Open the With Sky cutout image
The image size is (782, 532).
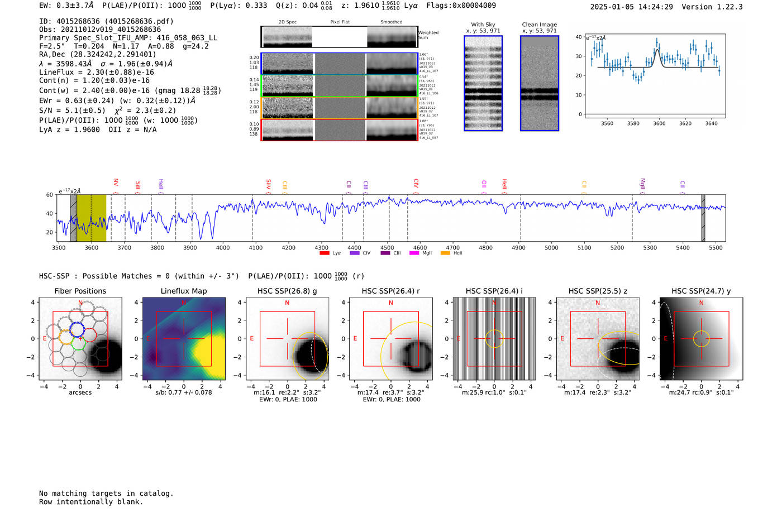tap(483, 83)
